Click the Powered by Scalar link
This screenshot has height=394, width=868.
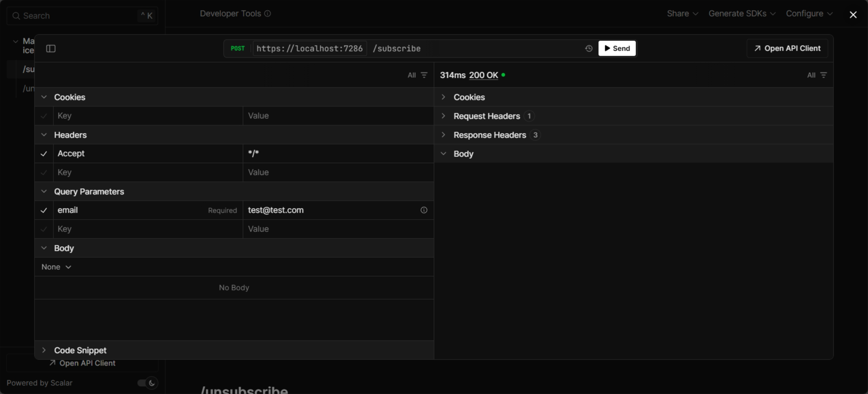(x=40, y=383)
